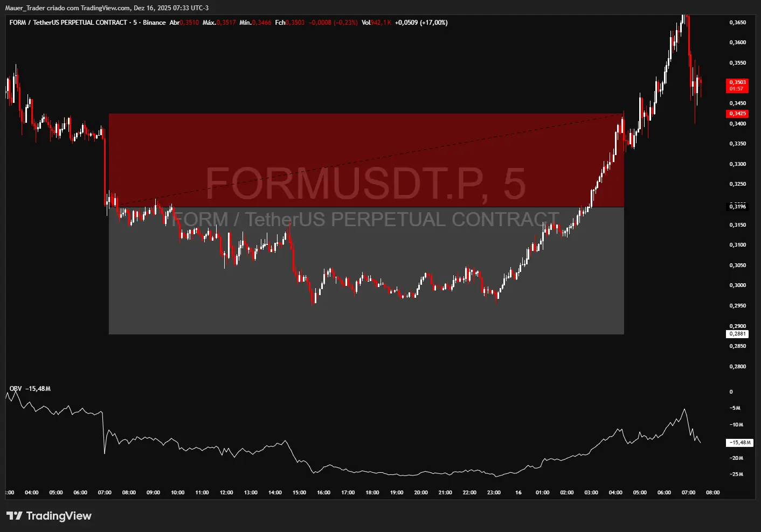This screenshot has height=532, width=761.
Task: Click the change value −0,0008 (−0,23%)
Action: click(333, 23)
